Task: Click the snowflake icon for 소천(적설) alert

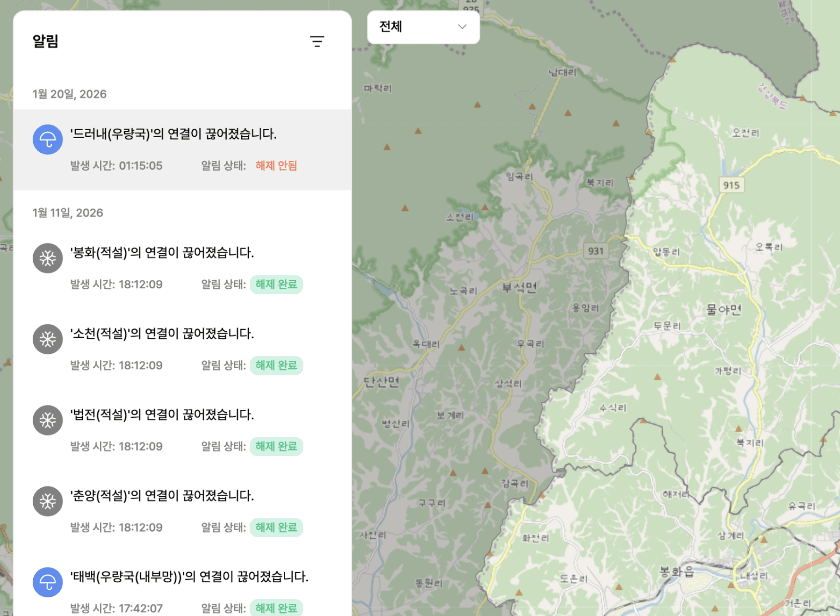Action: (x=48, y=339)
